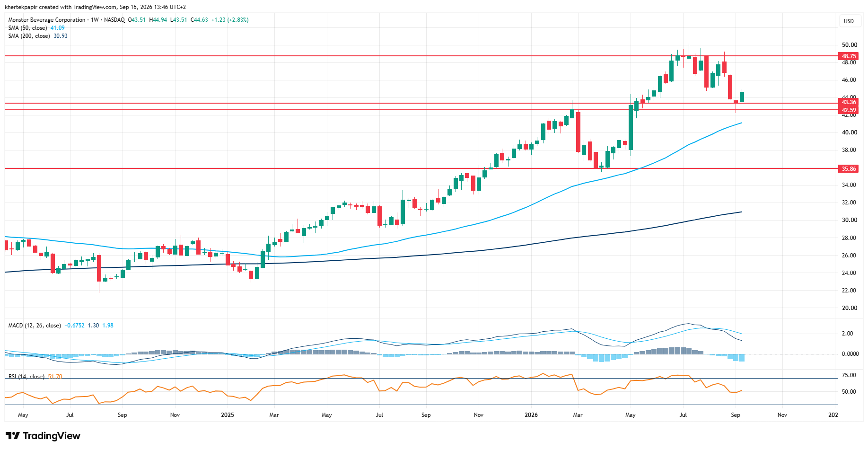Click the MACD 0.0000 axis label
The width and height of the screenshot is (868, 450).
[x=850, y=354]
